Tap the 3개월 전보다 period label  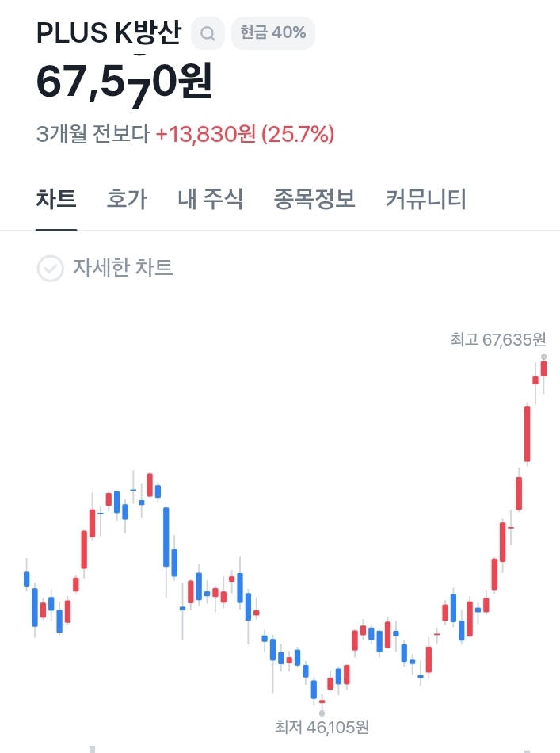(x=93, y=133)
